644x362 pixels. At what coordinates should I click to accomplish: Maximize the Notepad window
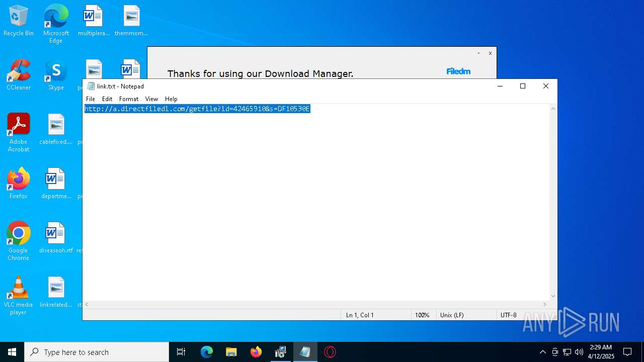[x=523, y=86]
